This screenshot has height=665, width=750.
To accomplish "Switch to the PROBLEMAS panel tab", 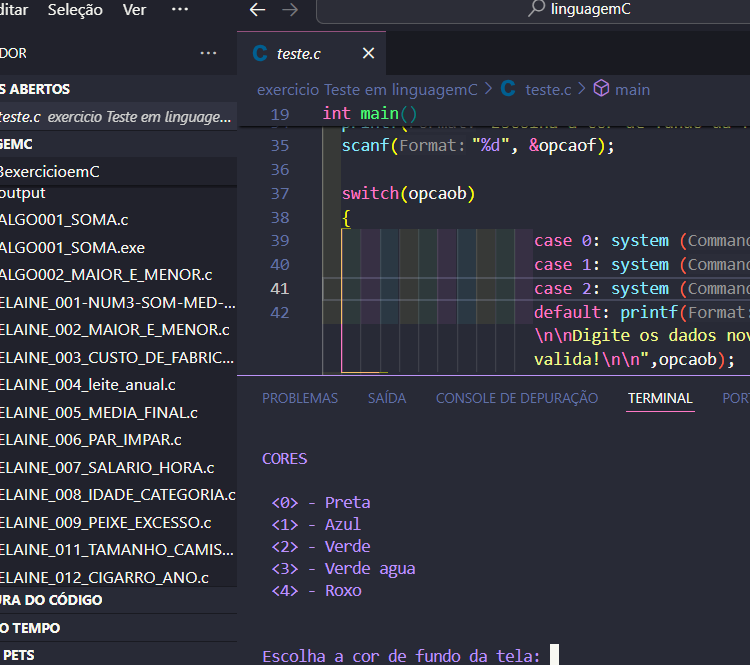I will click(x=300, y=398).
